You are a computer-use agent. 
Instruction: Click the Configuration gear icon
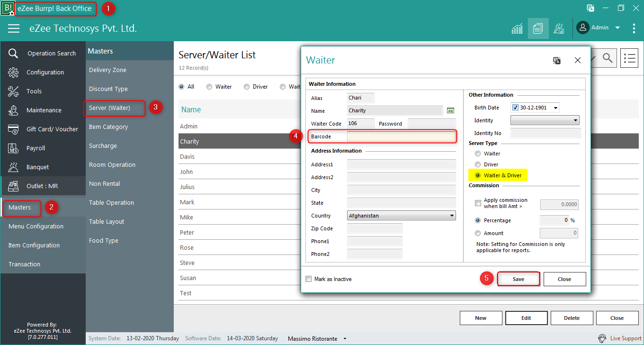pyautogui.click(x=13, y=72)
